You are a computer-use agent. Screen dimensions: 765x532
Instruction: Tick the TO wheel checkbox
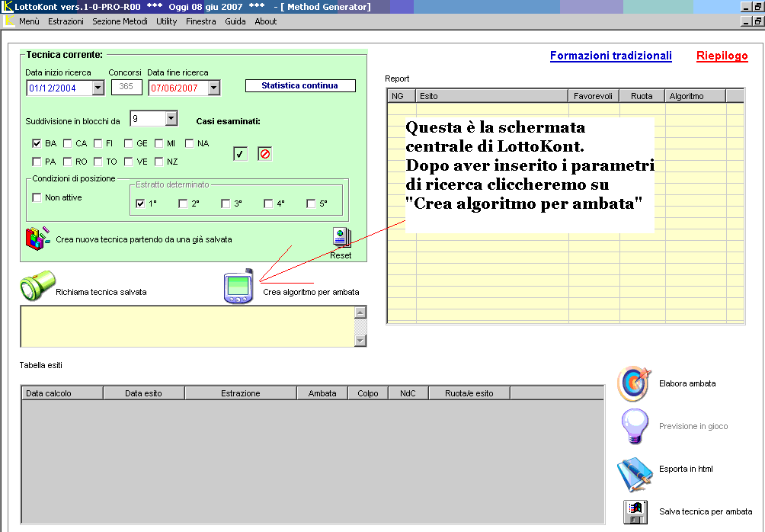click(x=98, y=162)
